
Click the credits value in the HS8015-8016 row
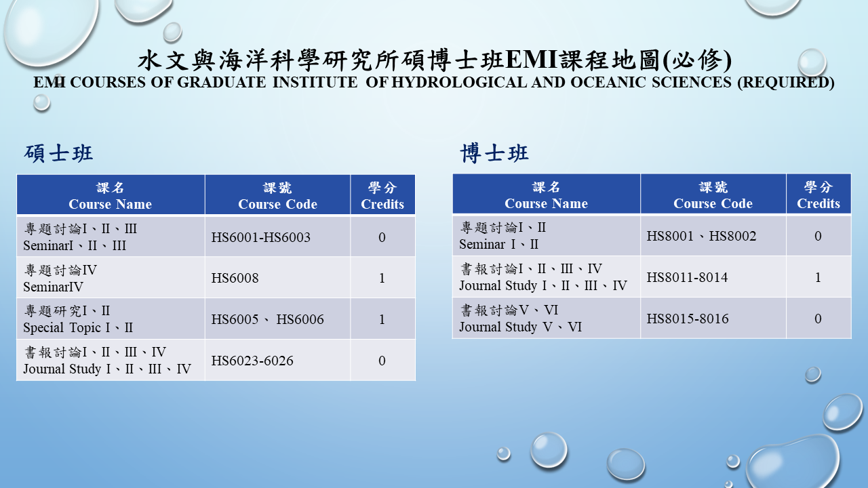818,318
